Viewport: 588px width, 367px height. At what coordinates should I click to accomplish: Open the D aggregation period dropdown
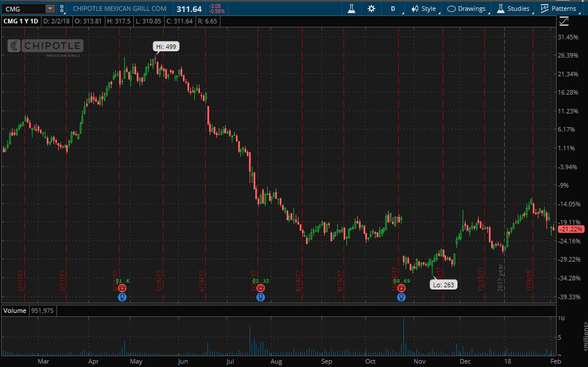point(393,9)
